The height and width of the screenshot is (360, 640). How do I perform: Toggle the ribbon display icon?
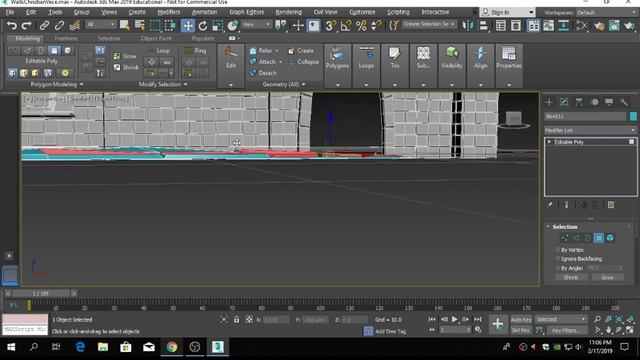533,26
